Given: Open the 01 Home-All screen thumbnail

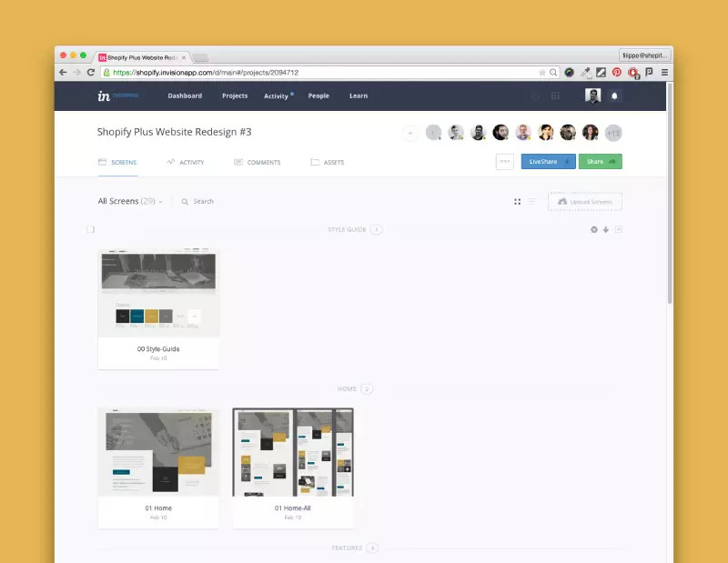Looking at the screenshot, I should [293, 452].
